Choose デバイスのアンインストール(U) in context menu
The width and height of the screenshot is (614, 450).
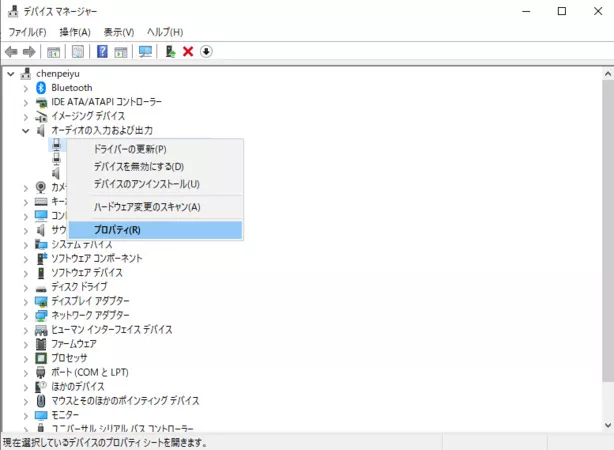coord(155,184)
